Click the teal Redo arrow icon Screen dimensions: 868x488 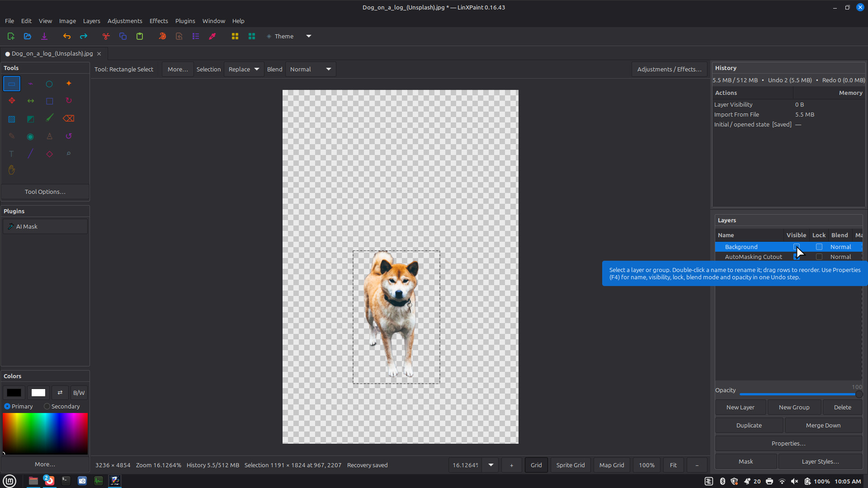pos(84,36)
